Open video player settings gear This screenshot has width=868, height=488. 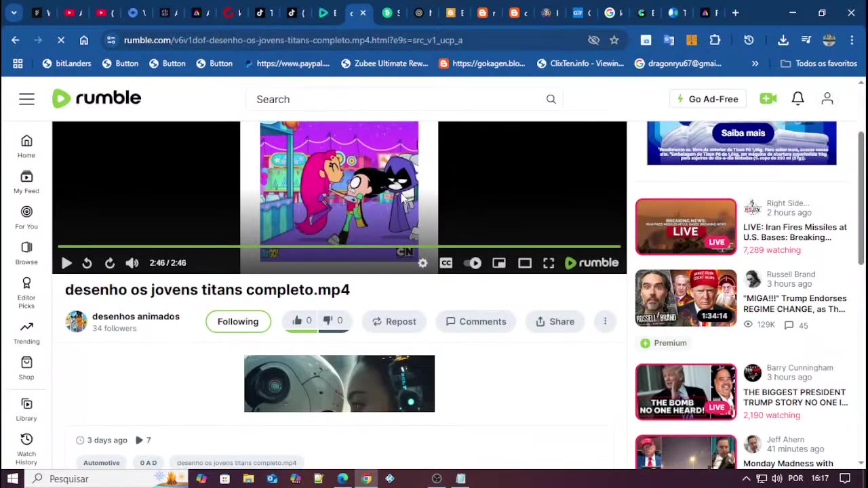pyautogui.click(x=422, y=263)
